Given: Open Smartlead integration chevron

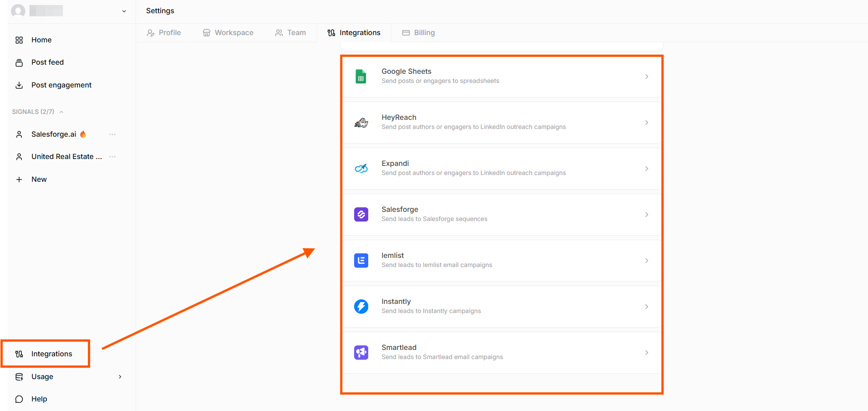Looking at the screenshot, I should [646, 353].
